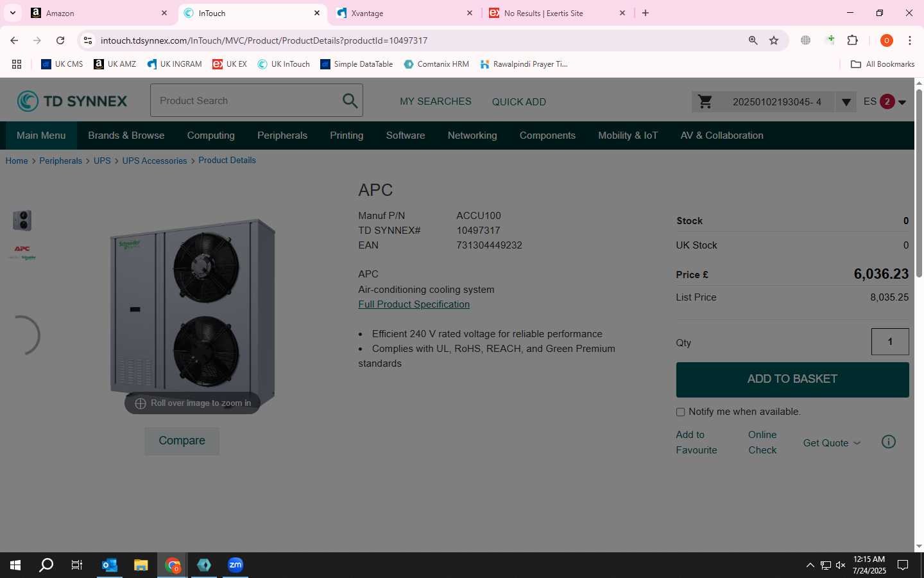Click the Compare button
This screenshot has width=924, height=578.
(x=182, y=441)
